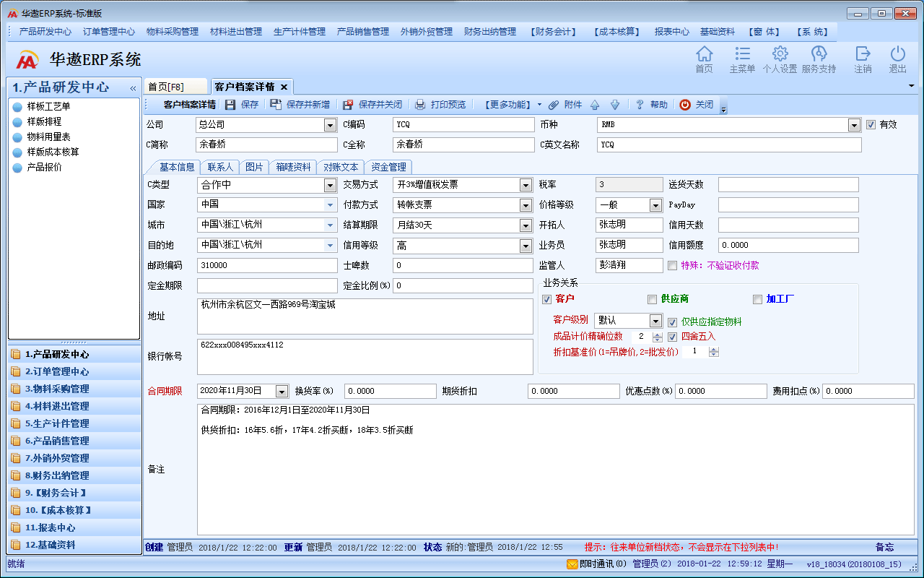Open 个人设置 personal settings gear icon
The width and height of the screenshot is (924, 578).
click(x=780, y=53)
